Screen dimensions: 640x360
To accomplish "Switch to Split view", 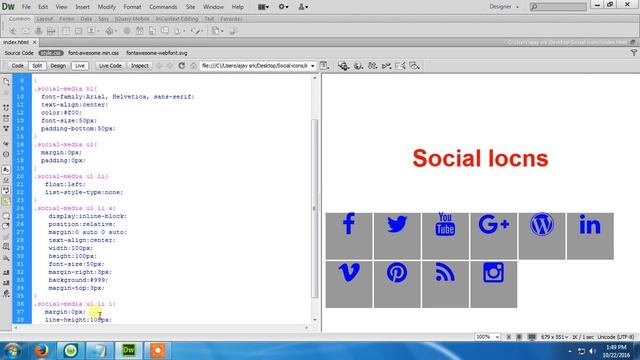I will point(37,66).
